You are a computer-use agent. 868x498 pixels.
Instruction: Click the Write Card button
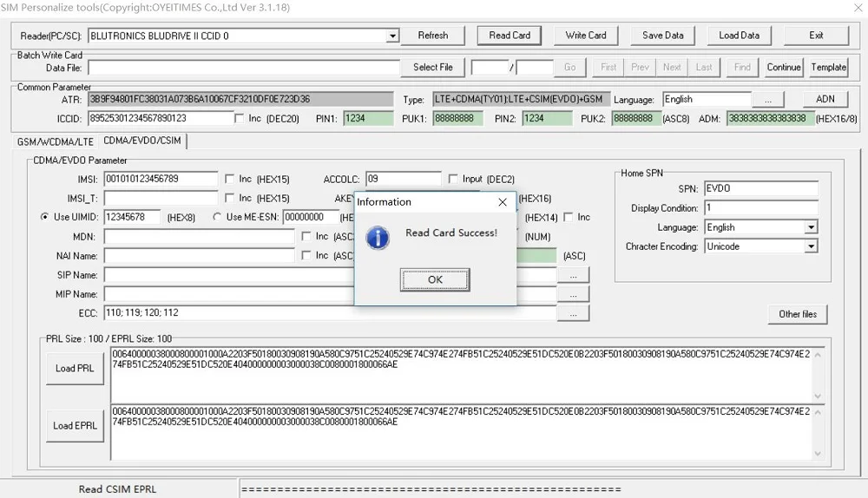[x=586, y=36]
